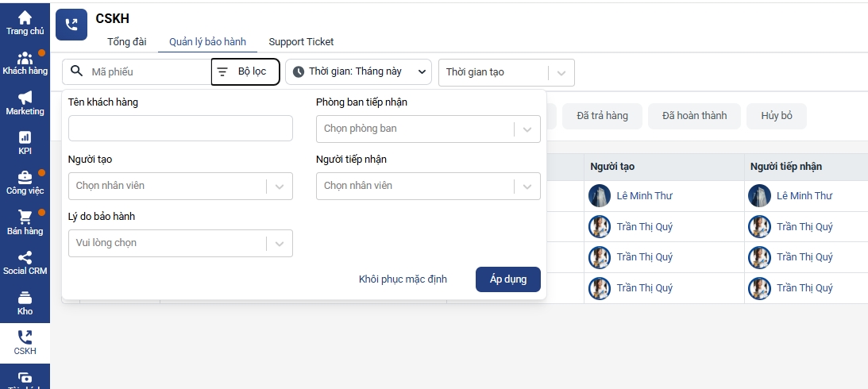The height and width of the screenshot is (389, 868).
Task: Expand the Người tạo employee dropdown
Action: pyautogui.click(x=180, y=186)
